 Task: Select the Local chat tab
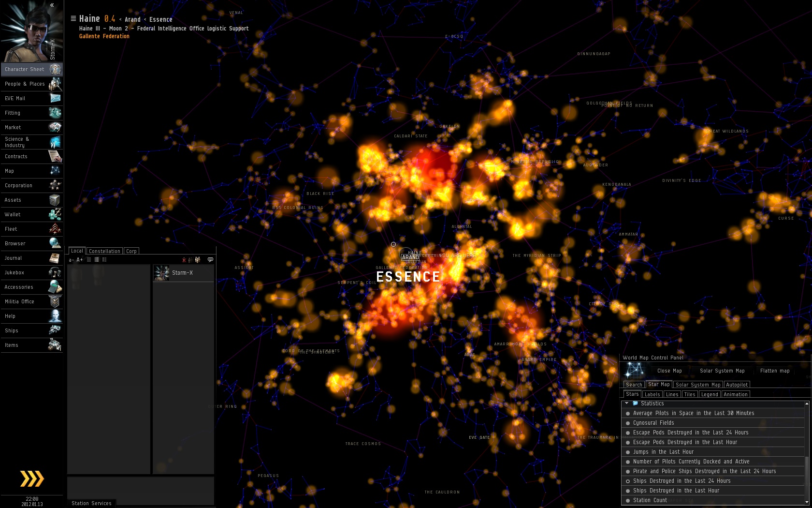tap(77, 251)
